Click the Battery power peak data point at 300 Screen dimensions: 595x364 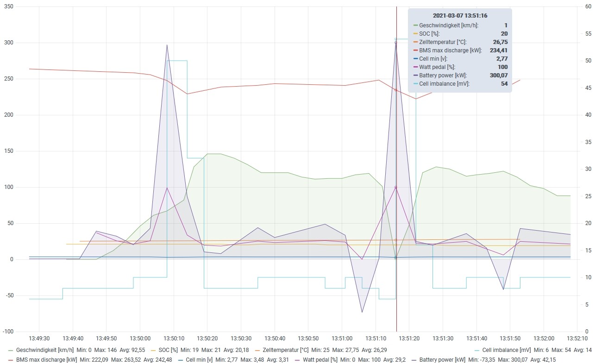coord(396,43)
